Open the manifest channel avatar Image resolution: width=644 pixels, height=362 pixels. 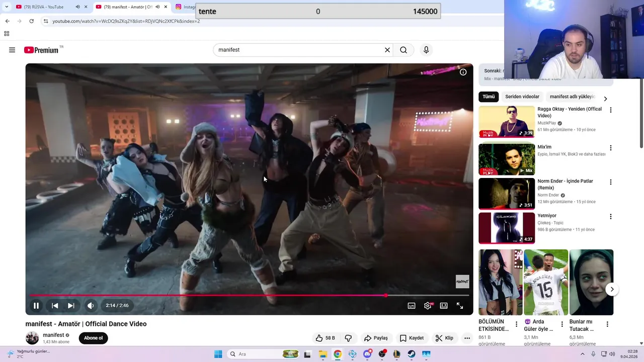click(x=32, y=338)
